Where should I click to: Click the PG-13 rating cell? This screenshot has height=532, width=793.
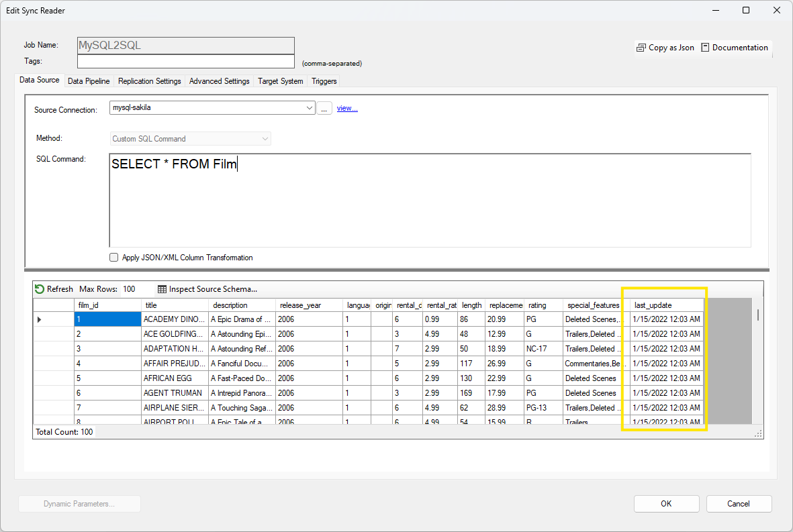pyautogui.click(x=543, y=407)
